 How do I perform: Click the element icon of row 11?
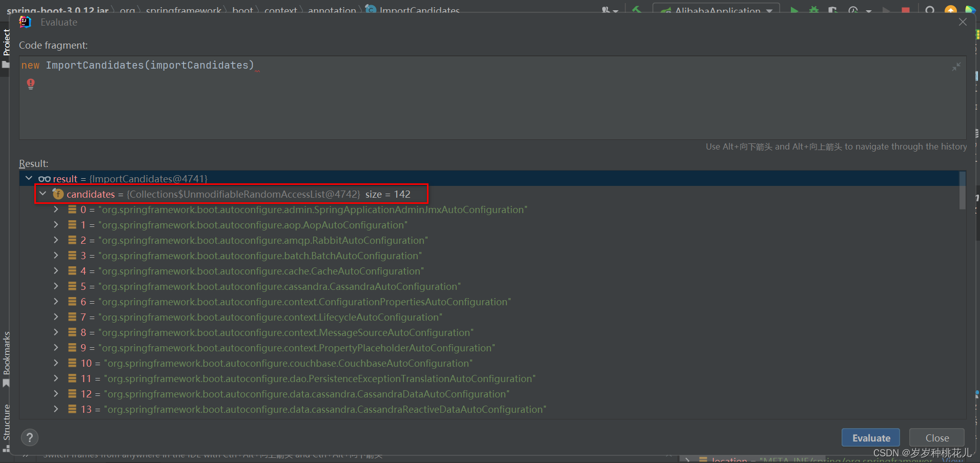coord(72,378)
